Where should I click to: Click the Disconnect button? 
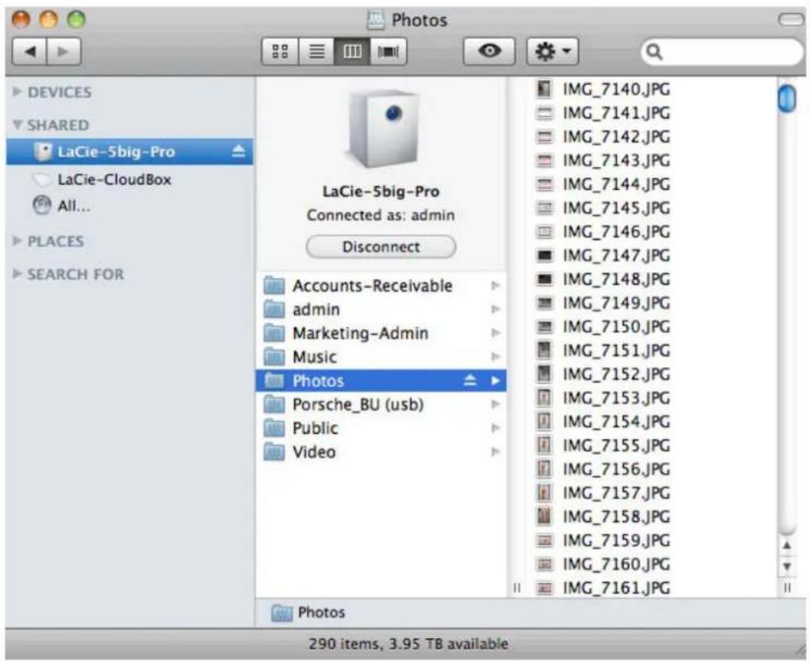(x=382, y=246)
